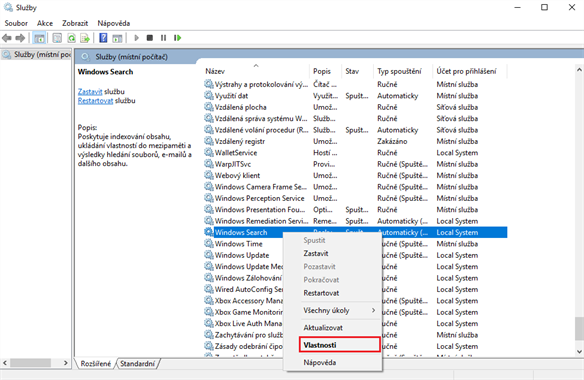Click the Export list toolbar icon

pyautogui.click(x=85, y=38)
